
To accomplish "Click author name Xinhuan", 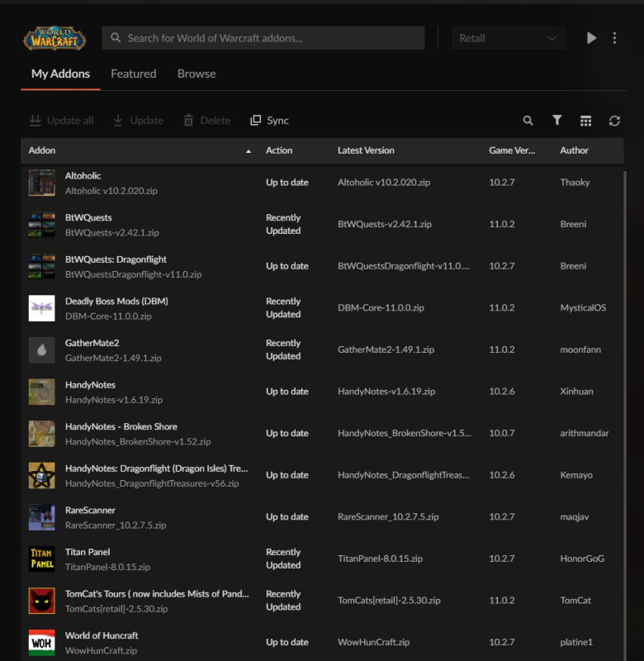I will tap(576, 391).
